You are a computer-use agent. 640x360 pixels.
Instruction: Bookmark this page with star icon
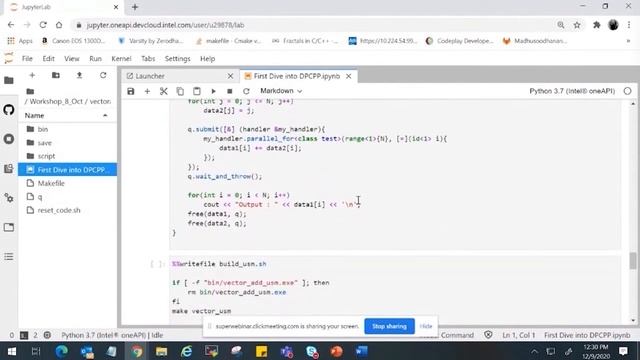point(577,25)
